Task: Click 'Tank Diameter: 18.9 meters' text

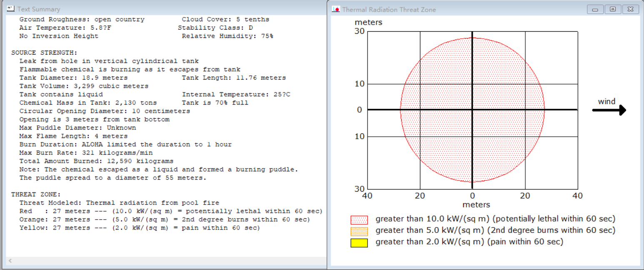Action: click(x=73, y=78)
